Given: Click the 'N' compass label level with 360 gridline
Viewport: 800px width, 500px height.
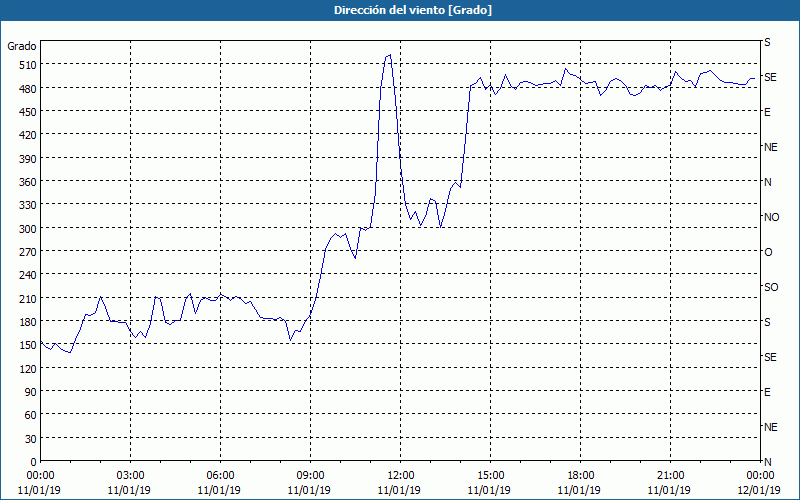Looking at the screenshot, I should tap(767, 182).
